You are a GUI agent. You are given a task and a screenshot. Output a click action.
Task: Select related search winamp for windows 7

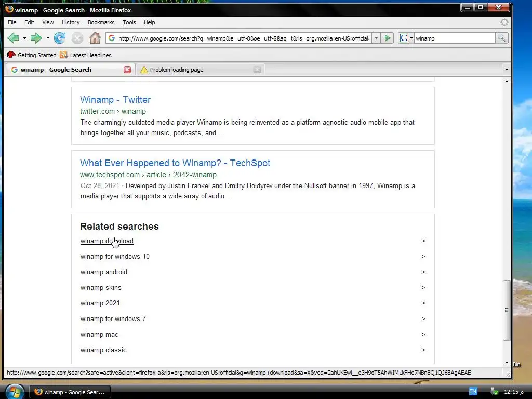113,319
